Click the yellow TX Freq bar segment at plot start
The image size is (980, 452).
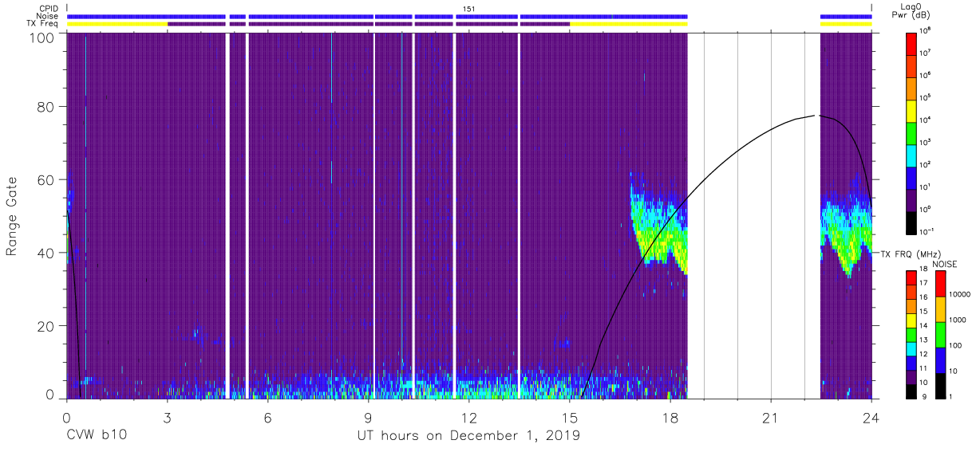pyautogui.click(x=117, y=24)
